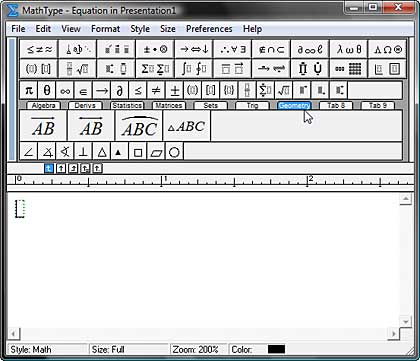The image size is (420, 361).
Task: Insert the outlined triangle symbol
Action: pyautogui.click(x=101, y=152)
